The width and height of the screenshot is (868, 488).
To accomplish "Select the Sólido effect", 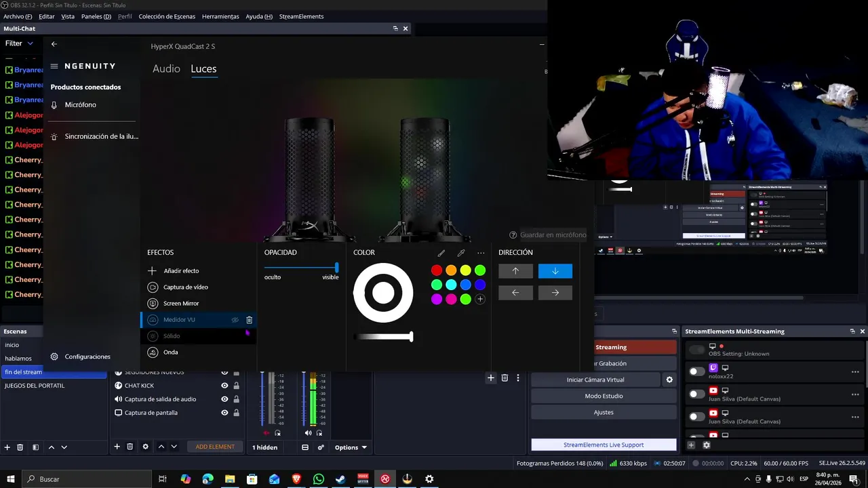I will [x=198, y=335].
